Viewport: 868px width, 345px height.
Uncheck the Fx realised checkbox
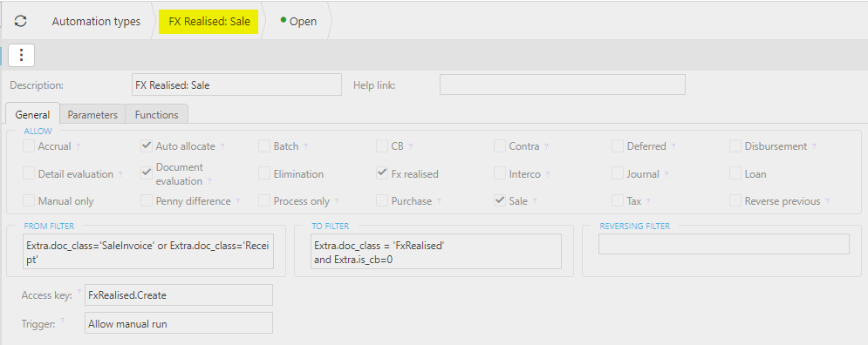pos(382,173)
